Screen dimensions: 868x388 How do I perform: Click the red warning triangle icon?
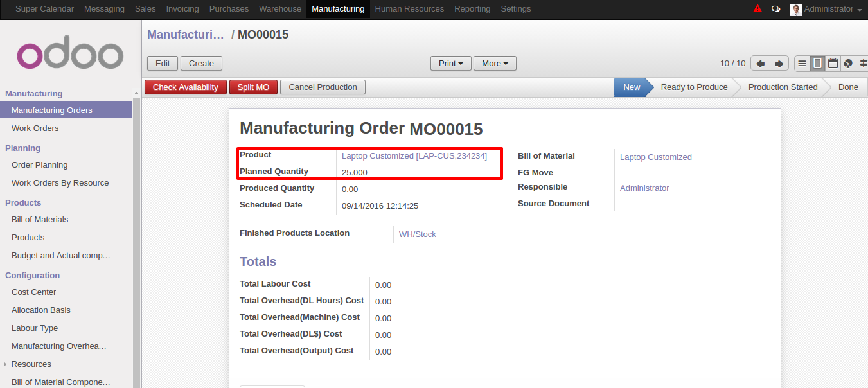click(757, 9)
